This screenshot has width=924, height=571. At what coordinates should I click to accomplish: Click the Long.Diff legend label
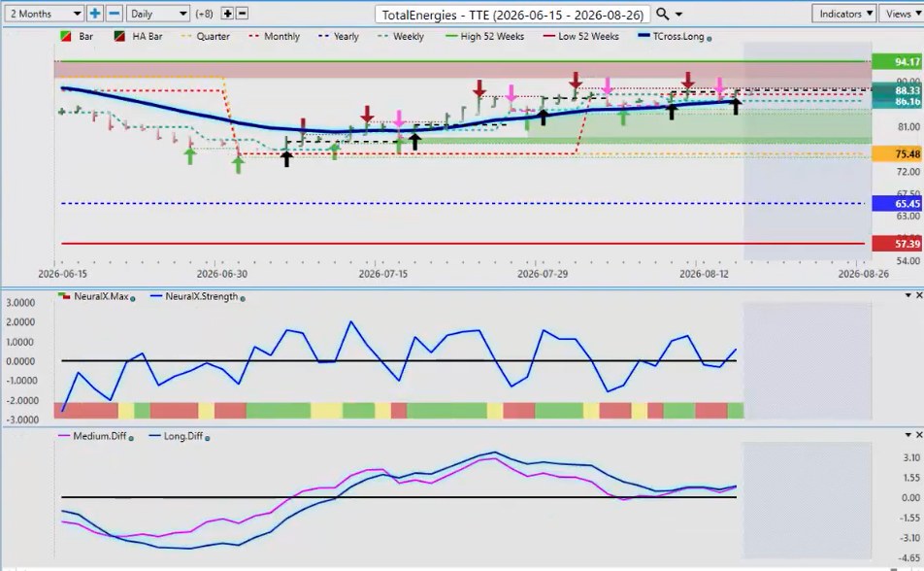point(183,436)
